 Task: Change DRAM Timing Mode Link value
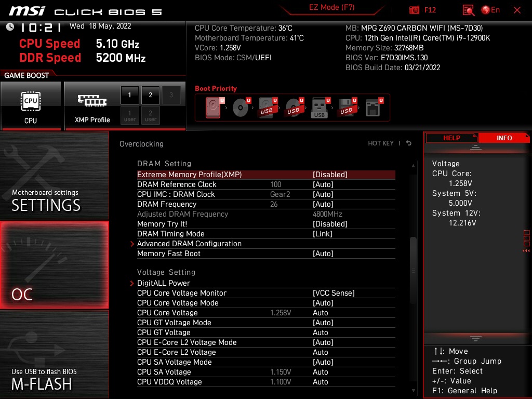tap(266, 234)
